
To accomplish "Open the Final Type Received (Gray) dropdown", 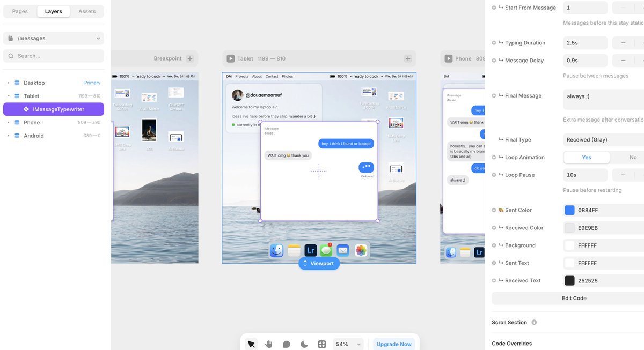I will (x=603, y=140).
